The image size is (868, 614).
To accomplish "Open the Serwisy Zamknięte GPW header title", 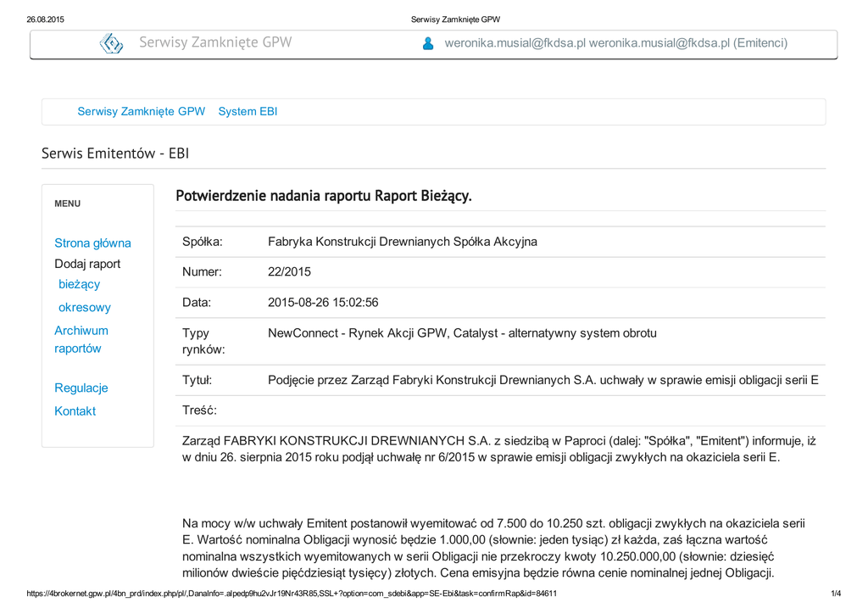I will click(x=215, y=42).
